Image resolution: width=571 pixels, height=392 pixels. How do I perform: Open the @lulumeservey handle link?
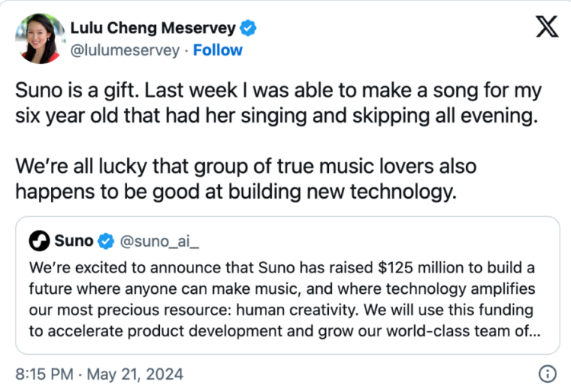125,50
